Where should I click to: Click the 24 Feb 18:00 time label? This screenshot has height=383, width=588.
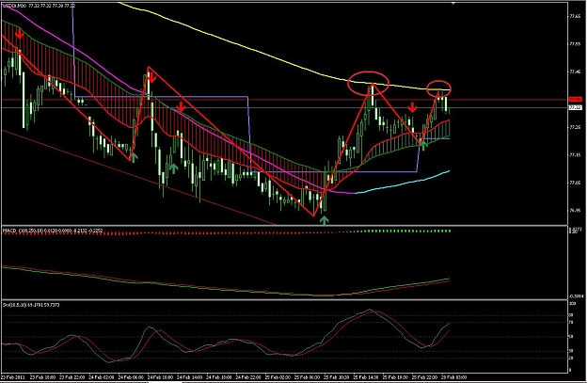coord(219,377)
